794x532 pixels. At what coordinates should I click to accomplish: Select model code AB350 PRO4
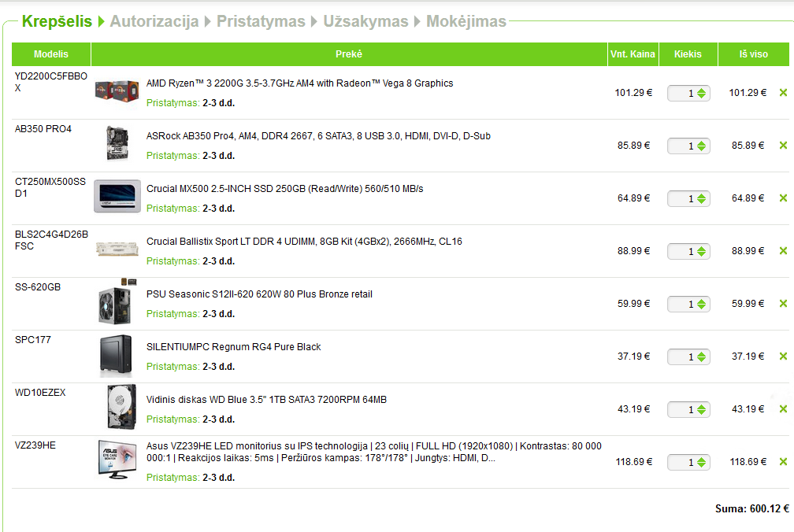43,129
